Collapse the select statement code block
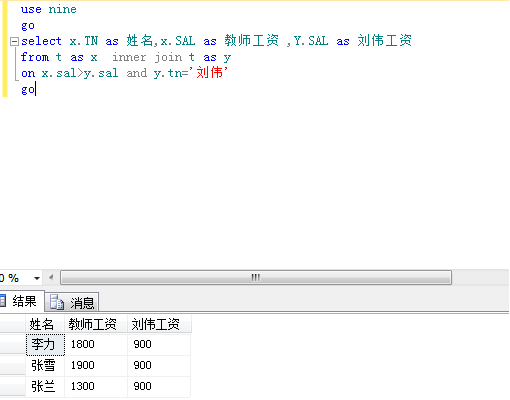The height and width of the screenshot is (400, 510). click(14, 42)
